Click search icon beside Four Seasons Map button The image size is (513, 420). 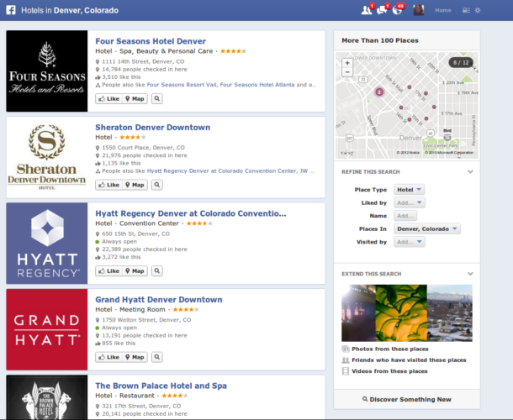(156, 98)
